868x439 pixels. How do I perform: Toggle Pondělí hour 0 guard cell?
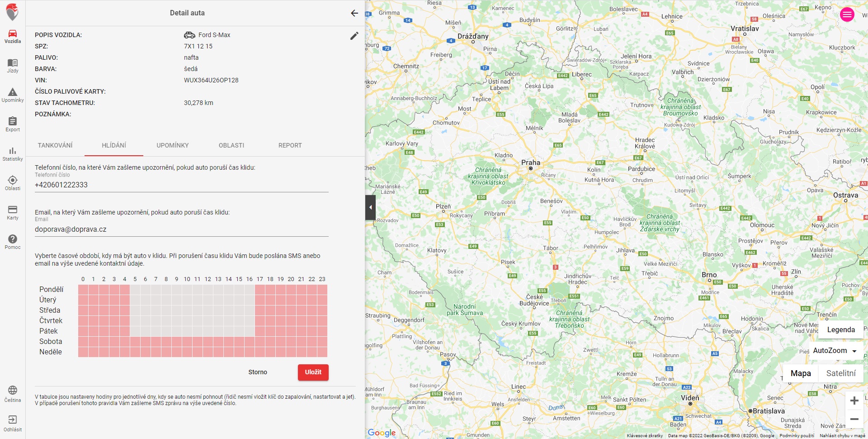click(83, 289)
